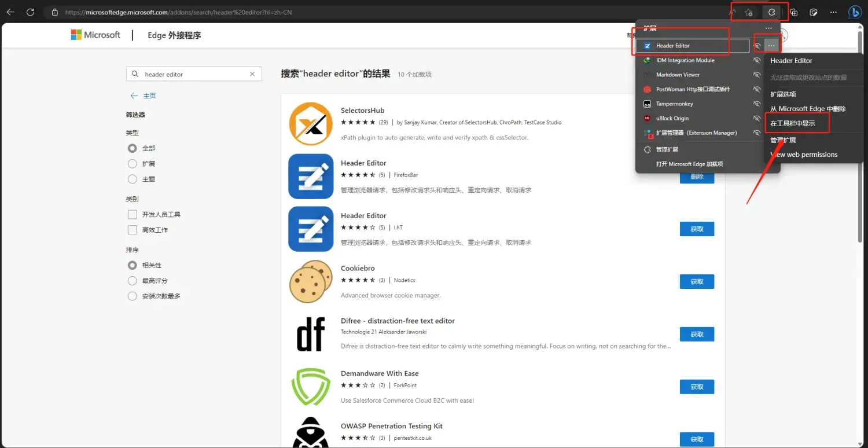Image resolution: width=868 pixels, height=448 pixels.
Task: Select 从 Microsoft Edge 中删除 menu entry
Action: [808, 109]
